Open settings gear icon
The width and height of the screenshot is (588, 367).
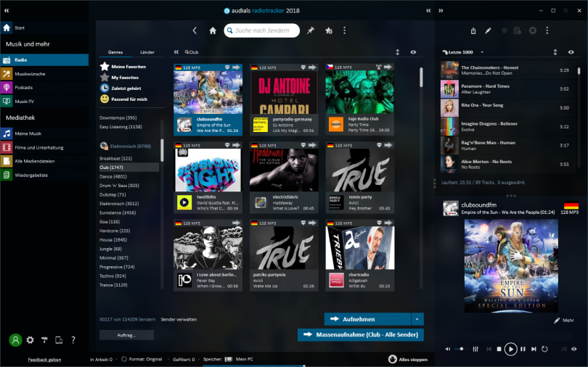30,340
